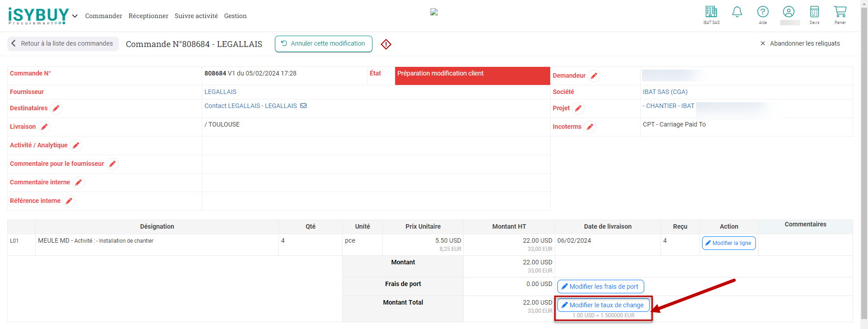Screen dimensions: 868x329
Task: Click Modifier le taux de change
Action: pyautogui.click(x=603, y=305)
